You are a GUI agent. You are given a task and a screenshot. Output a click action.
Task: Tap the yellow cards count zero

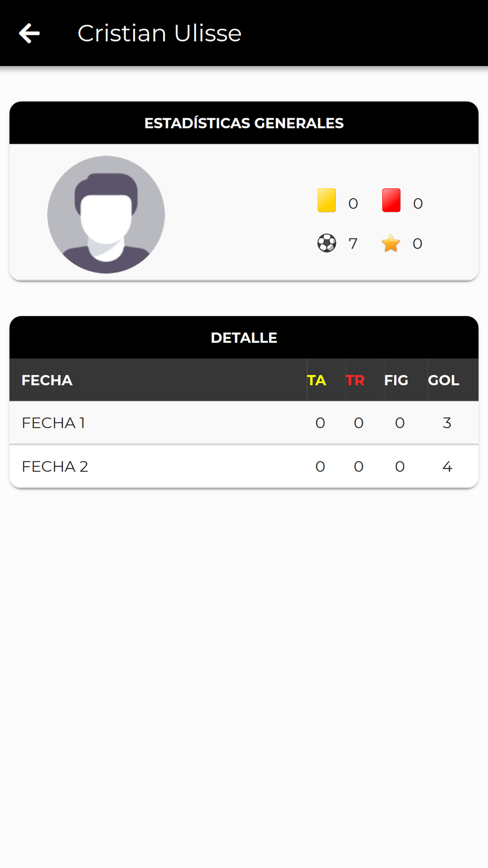click(x=353, y=204)
